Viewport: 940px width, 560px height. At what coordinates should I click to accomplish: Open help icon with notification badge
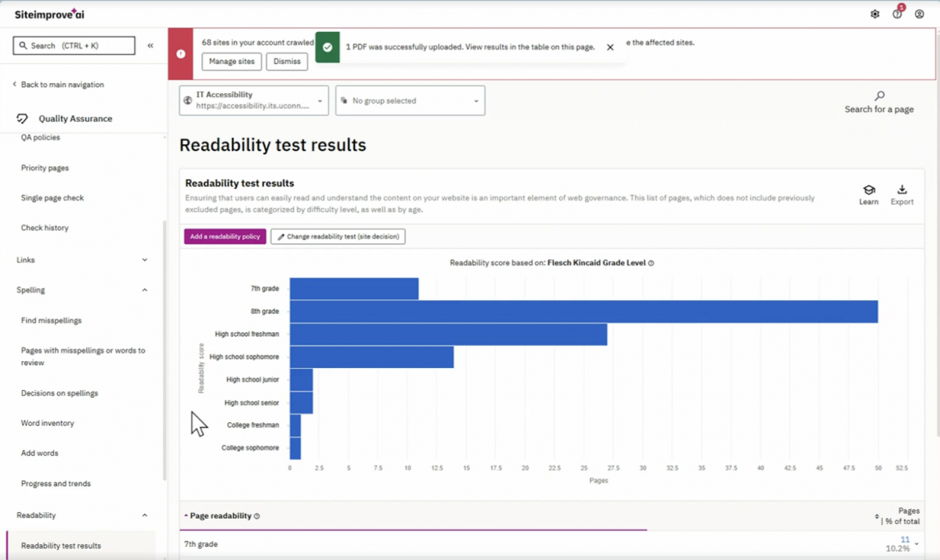click(x=898, y=13)
